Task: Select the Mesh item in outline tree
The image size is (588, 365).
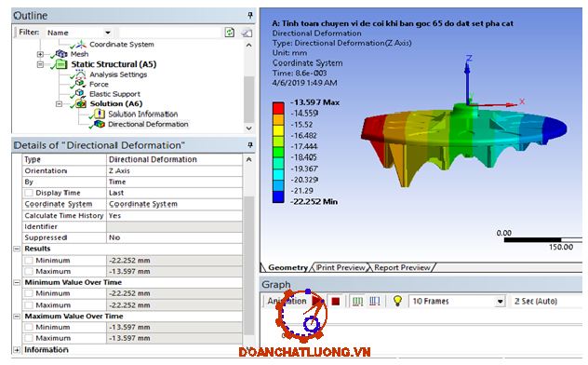Action: 79,54
